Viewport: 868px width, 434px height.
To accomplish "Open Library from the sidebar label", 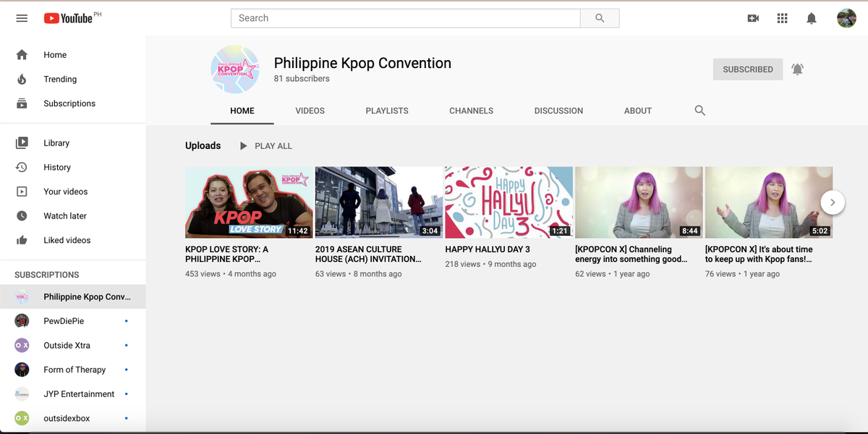I will (56, 143).
